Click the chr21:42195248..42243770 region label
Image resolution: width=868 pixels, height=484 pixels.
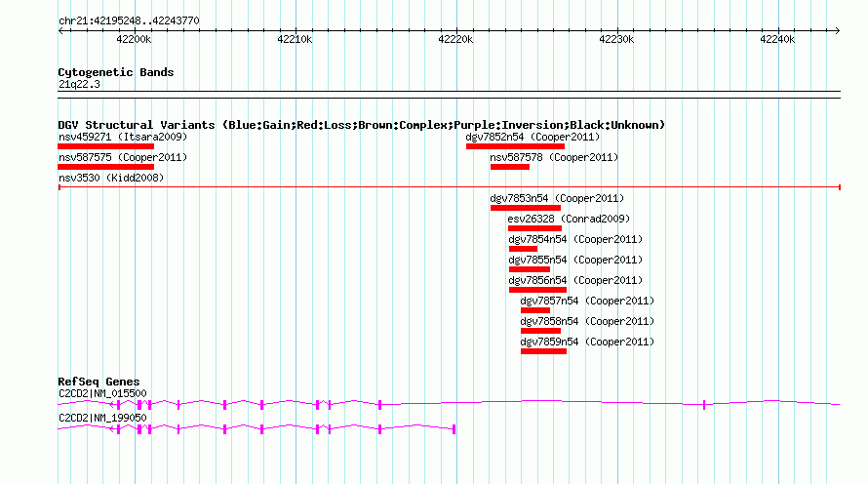tap(129, 20)
